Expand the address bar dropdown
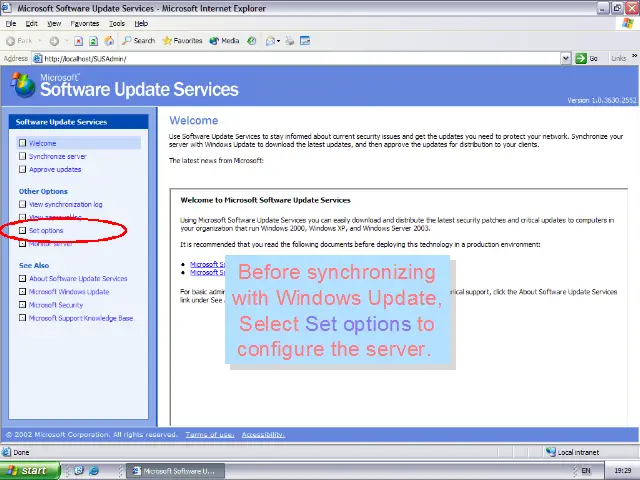Image resolution: width=640 pixels, height=480 pixels. pyautogui.click(x=565, y=58)
